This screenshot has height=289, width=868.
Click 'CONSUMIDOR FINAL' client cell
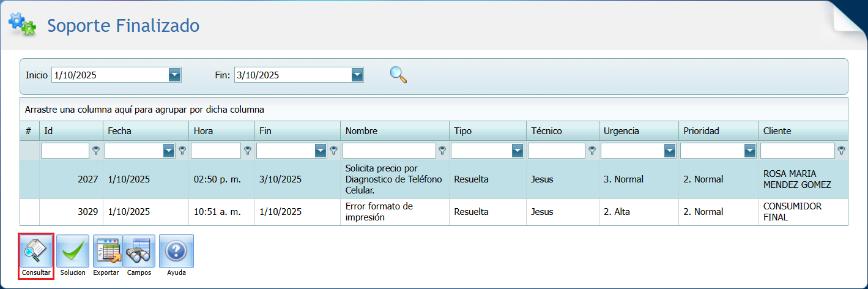tap(803, 212)
